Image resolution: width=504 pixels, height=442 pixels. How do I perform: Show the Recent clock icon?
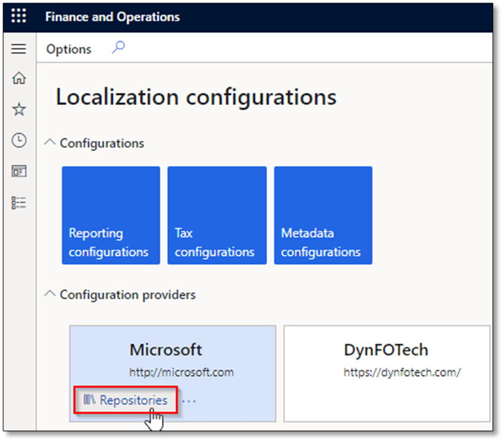click(19, 140)
